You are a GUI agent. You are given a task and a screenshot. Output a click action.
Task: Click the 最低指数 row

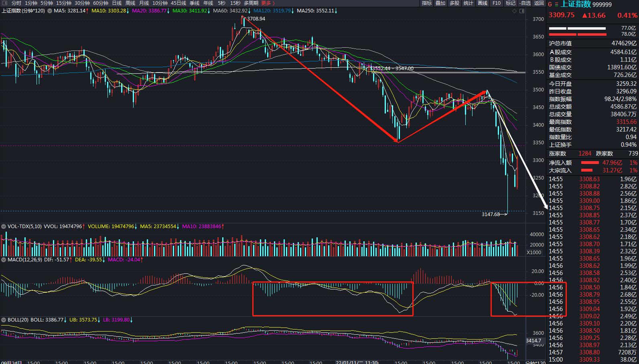click(x=592, y=129)
